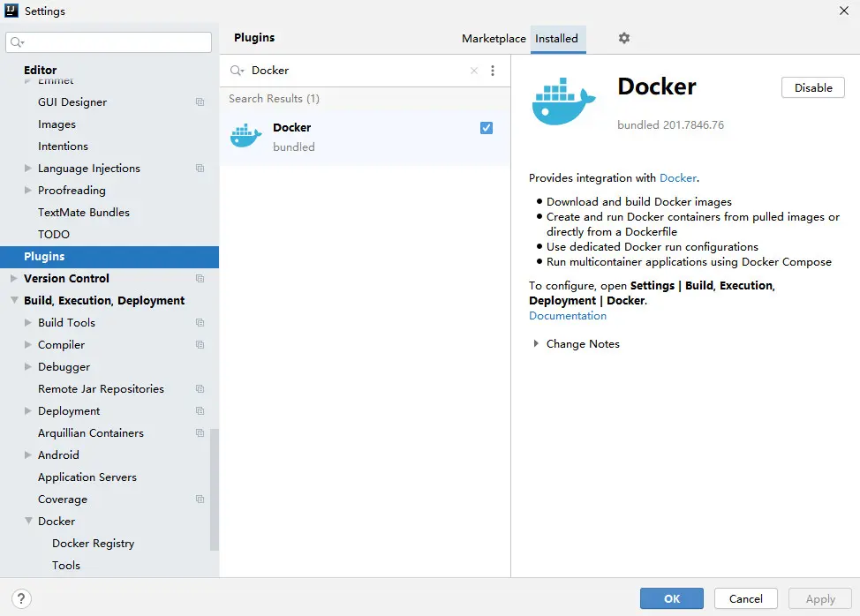The height and width of the screenshot is (616, 860).
Task: Click the project-level icon beside Deployment
Action: coord(200,411)
